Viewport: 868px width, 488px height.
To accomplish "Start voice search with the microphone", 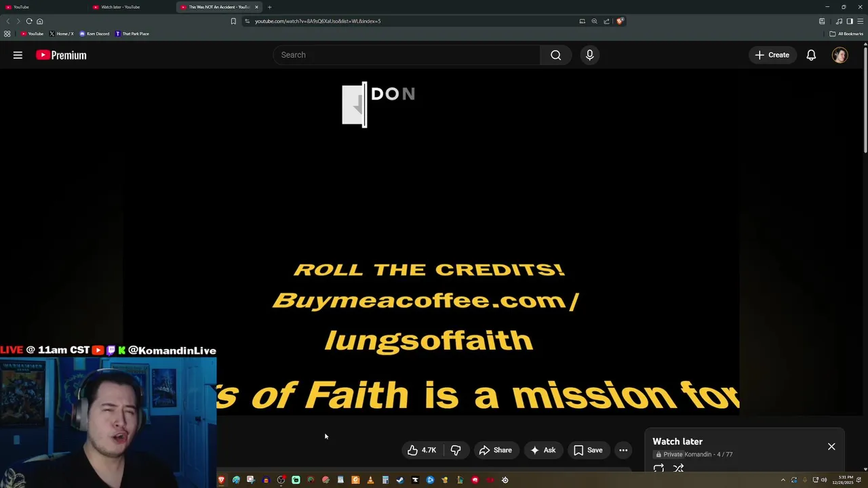I will point(589,55).
